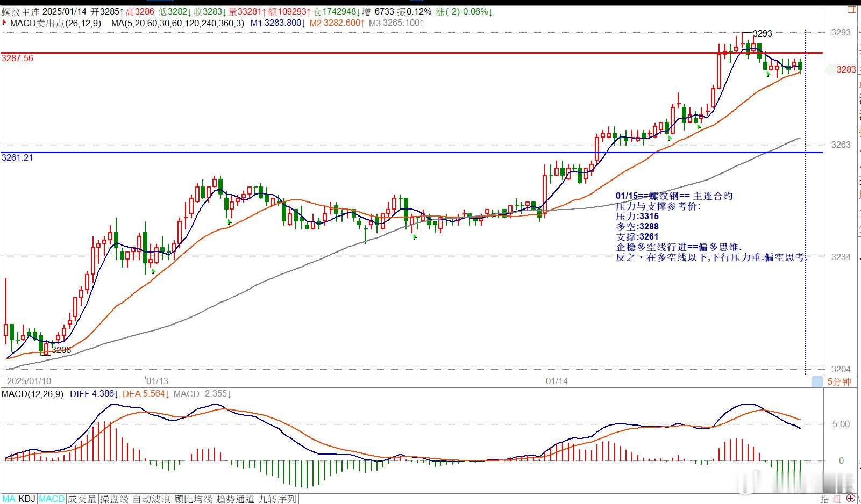Click the 额109293 turnover value
Viewport: 861px width, 504px height.
[290, 11]
